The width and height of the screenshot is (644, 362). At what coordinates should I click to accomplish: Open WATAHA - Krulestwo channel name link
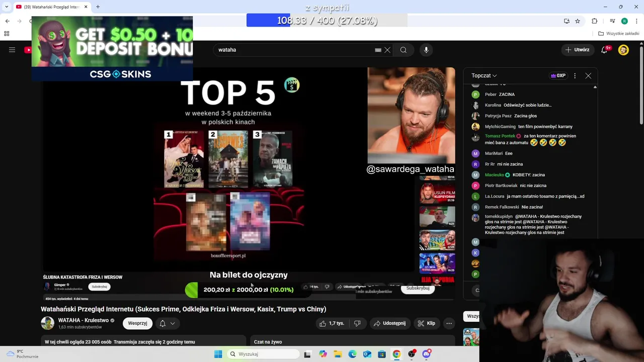pyautogui.click(x=83, y=320)
